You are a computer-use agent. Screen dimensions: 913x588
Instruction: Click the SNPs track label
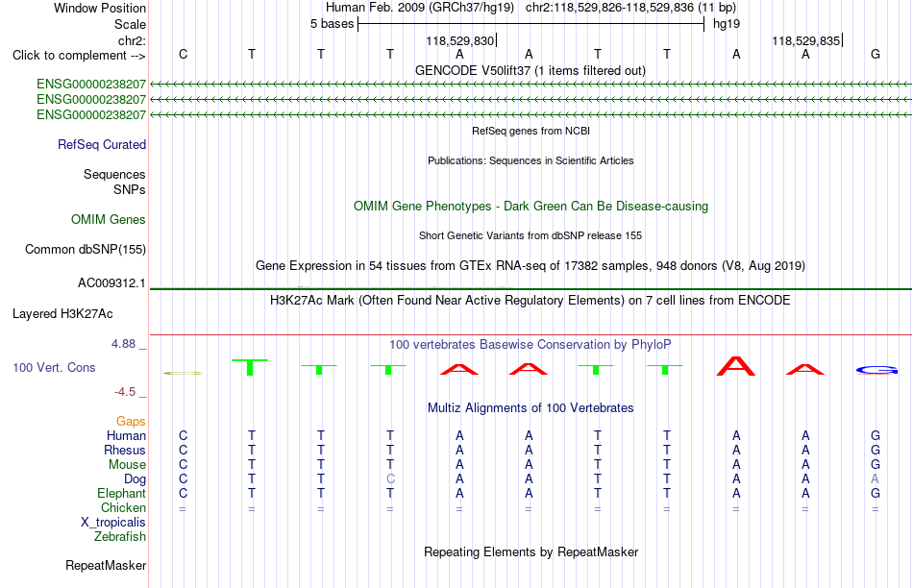click(130, 190)
